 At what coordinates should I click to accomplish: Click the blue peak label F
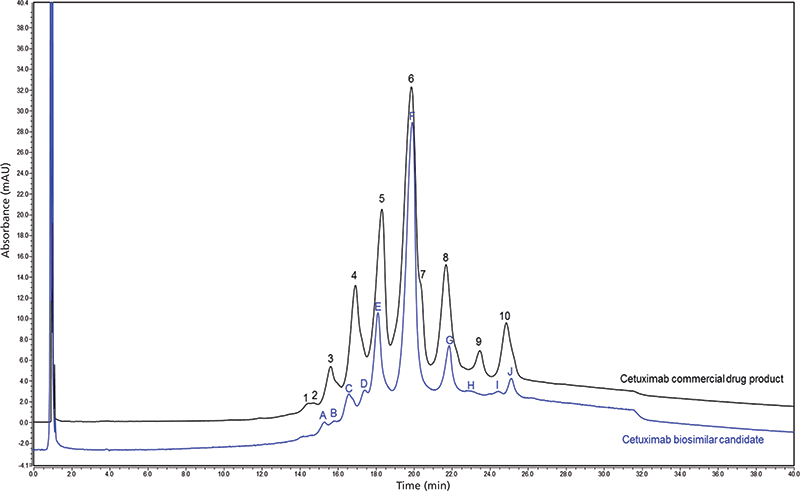[412, 116]
